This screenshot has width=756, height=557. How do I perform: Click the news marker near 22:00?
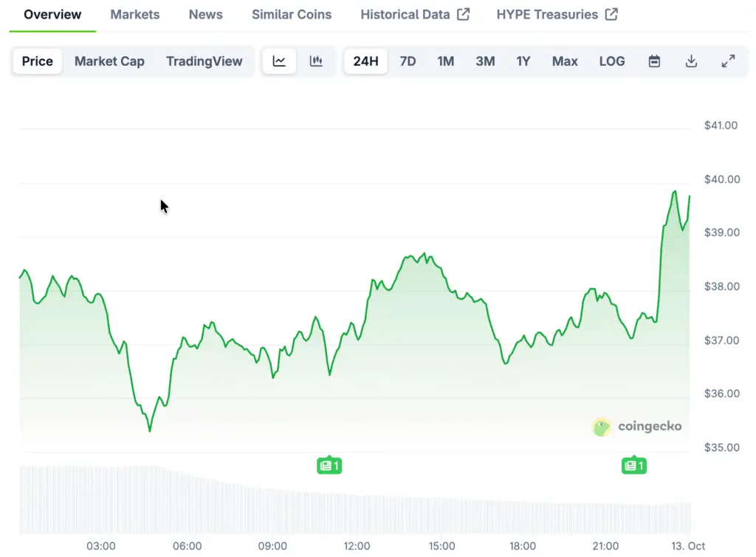[633, 465]
